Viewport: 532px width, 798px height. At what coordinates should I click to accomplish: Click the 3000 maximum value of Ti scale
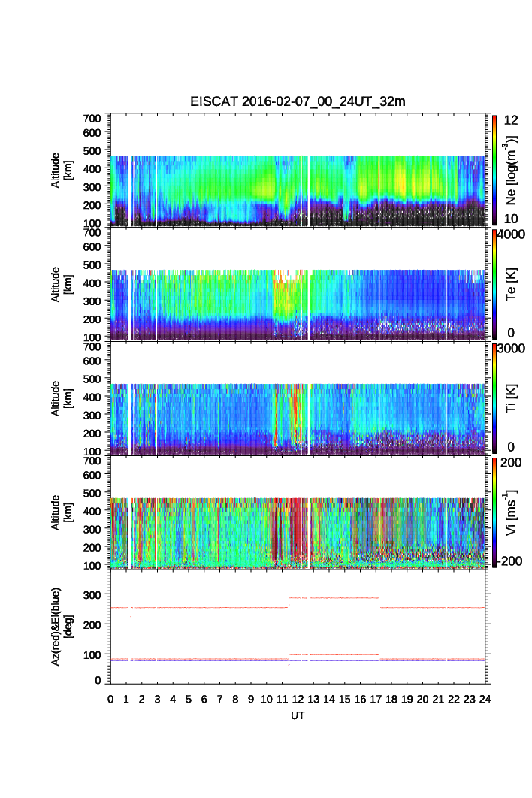[511, 349]
